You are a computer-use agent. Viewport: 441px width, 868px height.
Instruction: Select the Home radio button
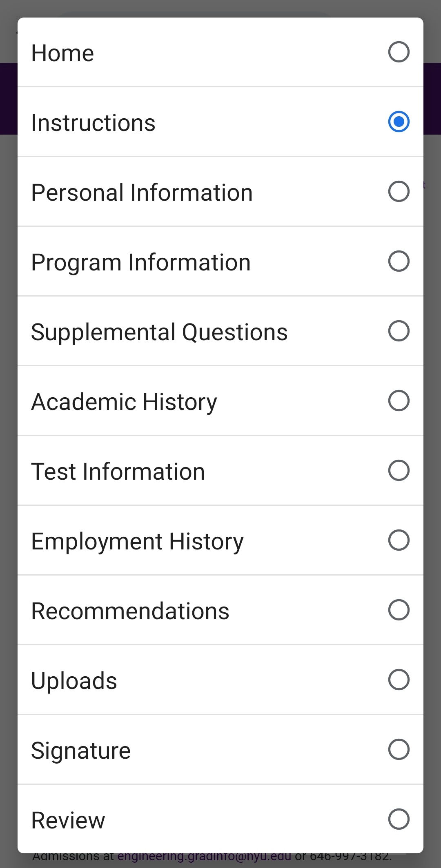399,52
